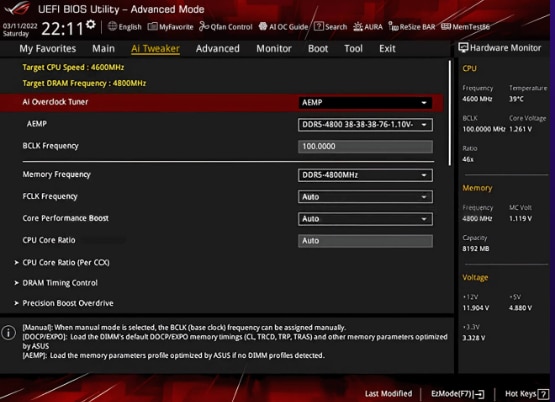Click Target CPU Speed : 4600MHz text
This screenshot has width=555, height=402.
73,67
